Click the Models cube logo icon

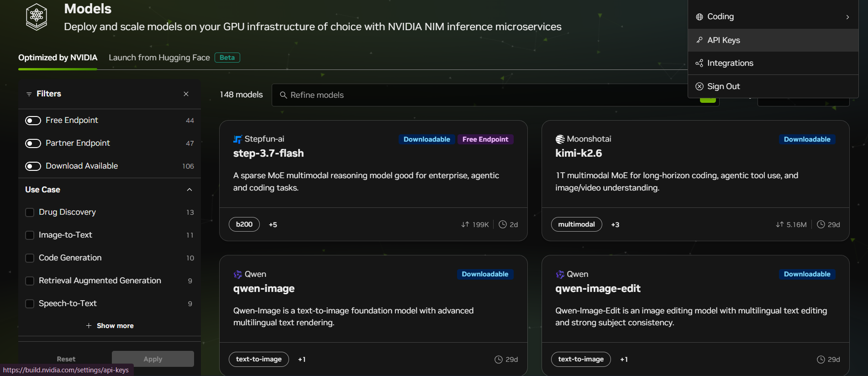pyautogui.click(x=37, y=17)
